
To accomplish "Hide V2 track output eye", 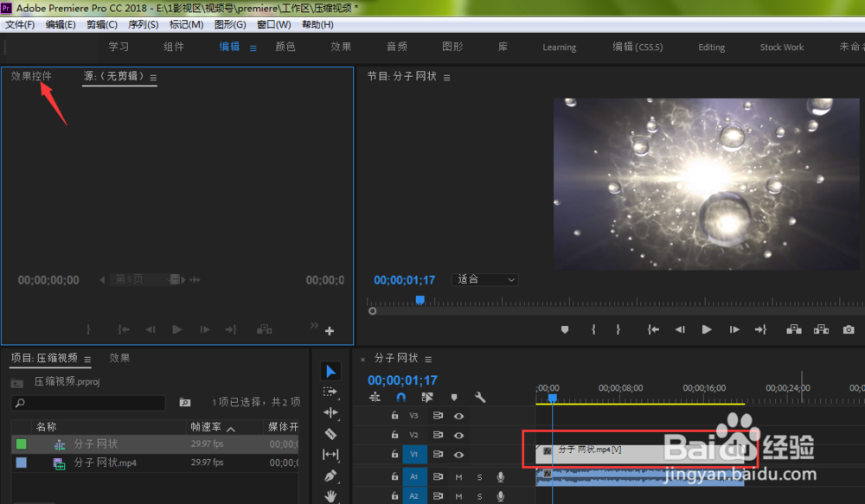I will 458,435.
